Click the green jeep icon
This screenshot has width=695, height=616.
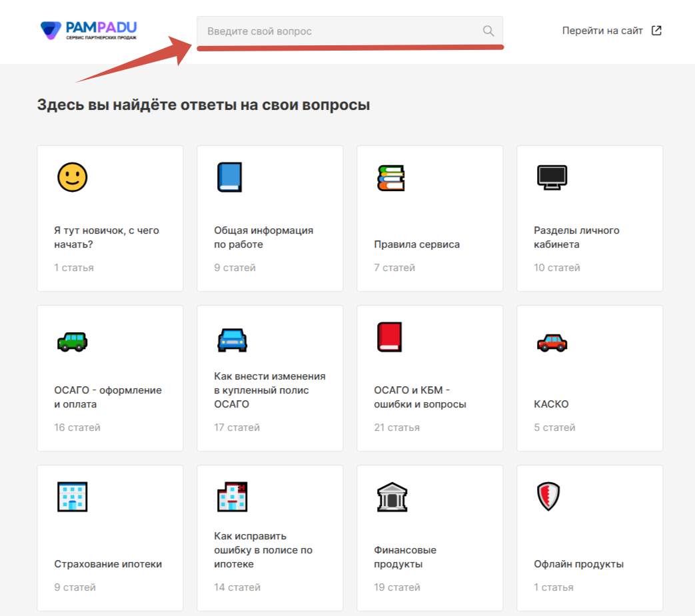[72, 342]
